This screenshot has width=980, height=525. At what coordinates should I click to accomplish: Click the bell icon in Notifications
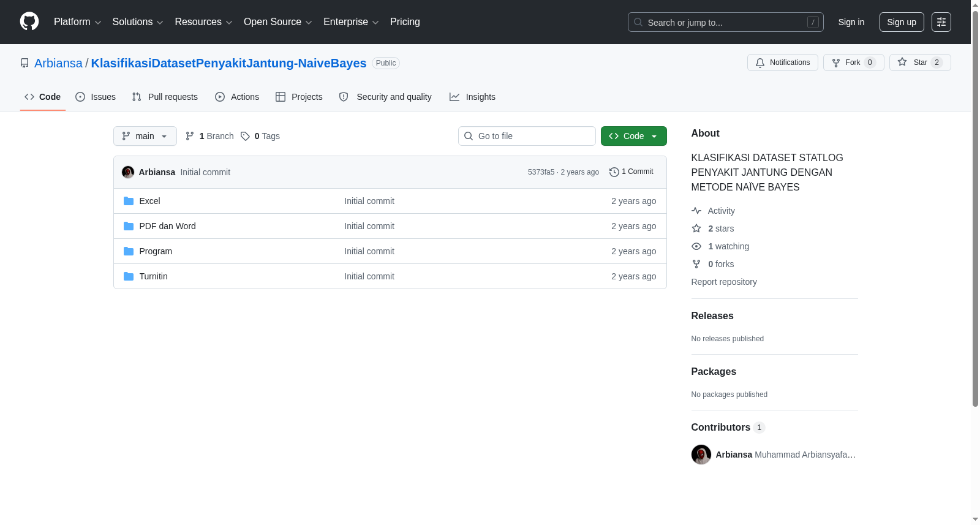tap(760, 62)
